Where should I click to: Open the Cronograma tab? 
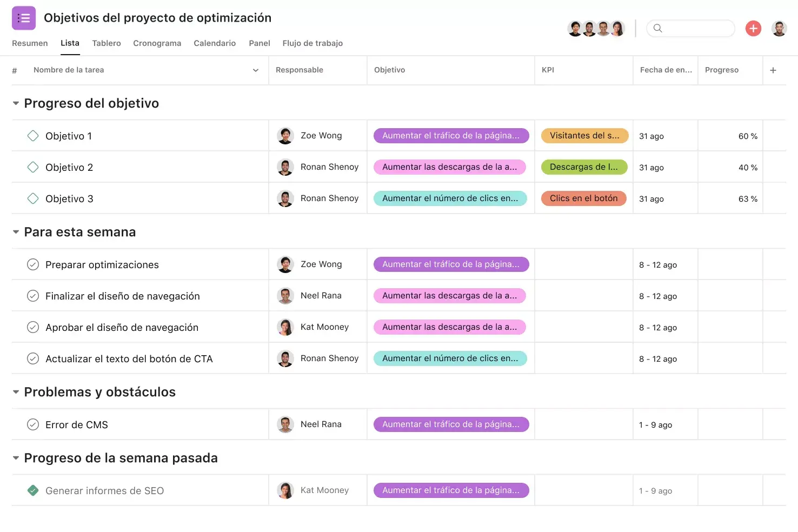[157, 43]
